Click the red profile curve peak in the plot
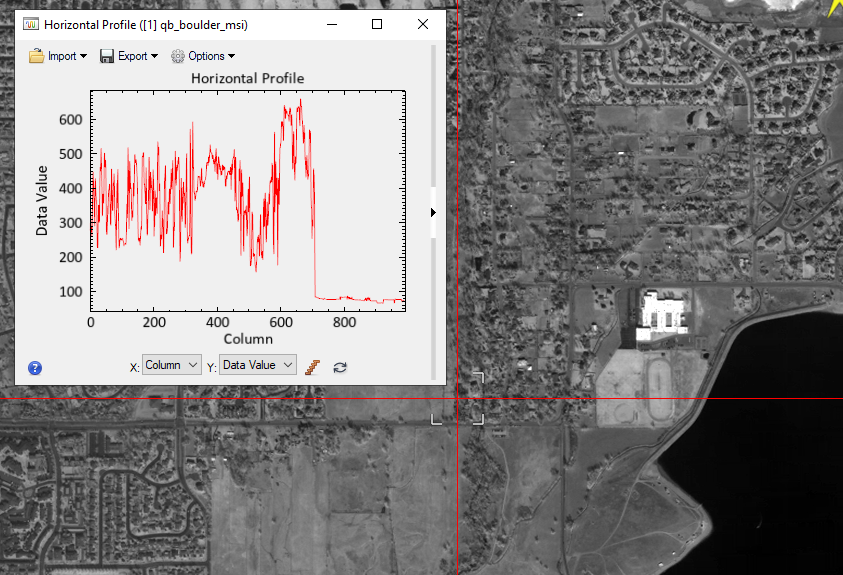 coord(300,100)
